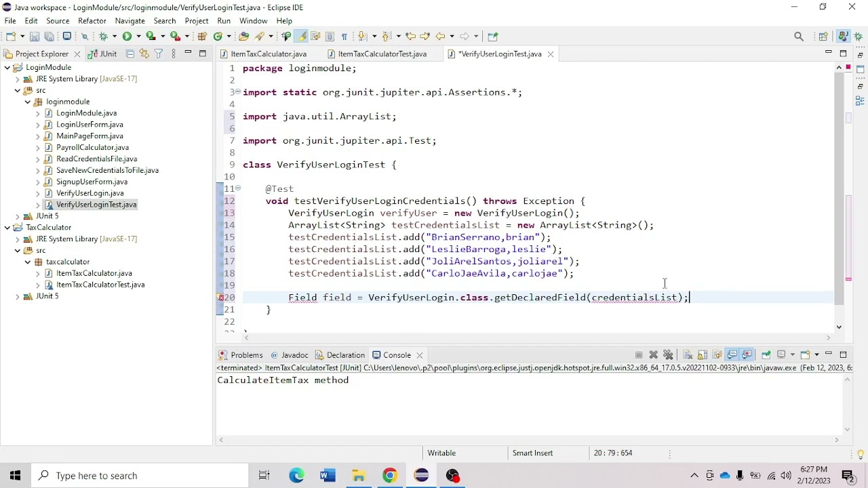This screenshot has height=488, width=868.
Task: Click Remove All Terminated Launches icon
Action: (x=669, y=355)
